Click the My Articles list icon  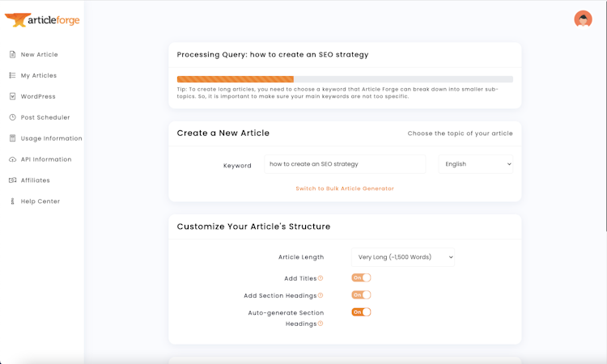[12, 76]
